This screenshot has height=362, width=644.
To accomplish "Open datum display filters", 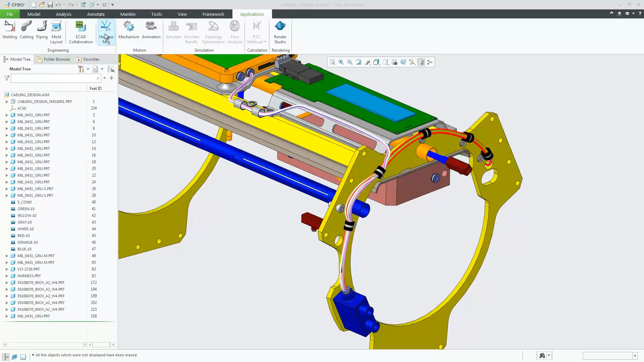I will pos(412,62).
